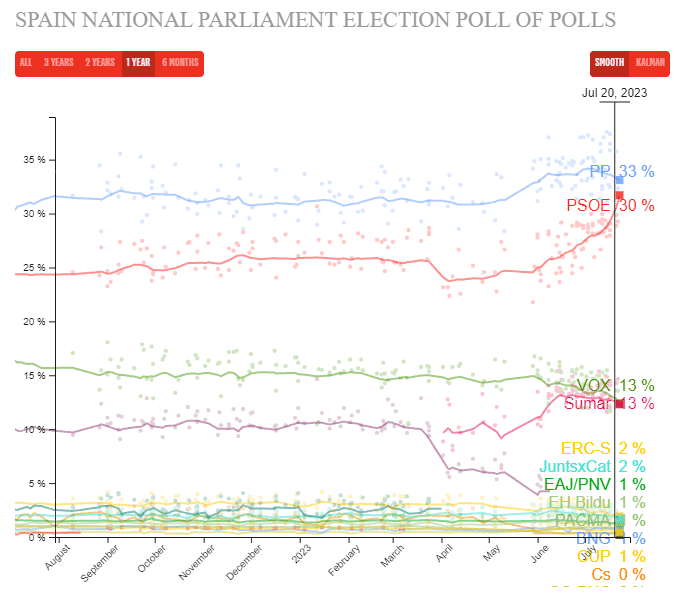Viewport: 685px width, 601px height.
Task: Enable SMOOTH trend line mode
Action: (x=609, y=63)
